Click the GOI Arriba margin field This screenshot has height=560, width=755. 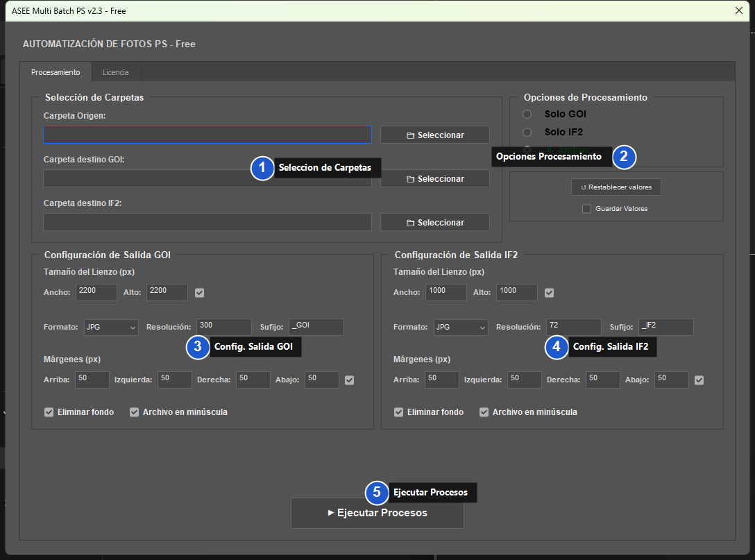click(92, 380)
